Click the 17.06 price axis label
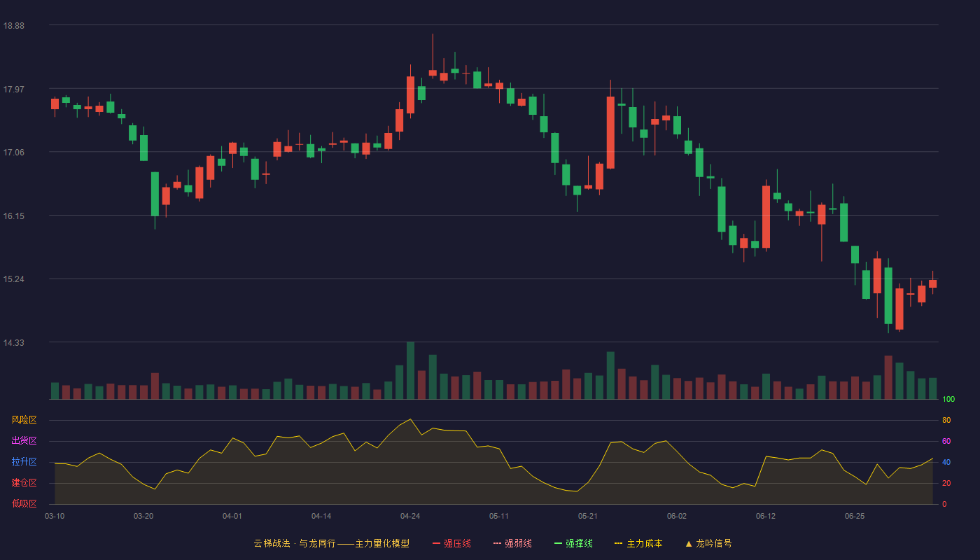 pyautogui.click(x=13, y=153)
